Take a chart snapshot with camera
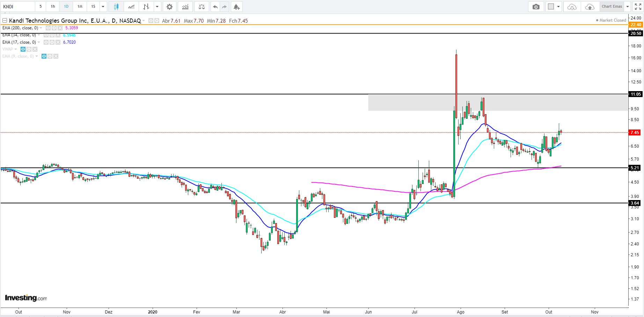This screenshot has width=644, height=317. [x=536, y=7]
